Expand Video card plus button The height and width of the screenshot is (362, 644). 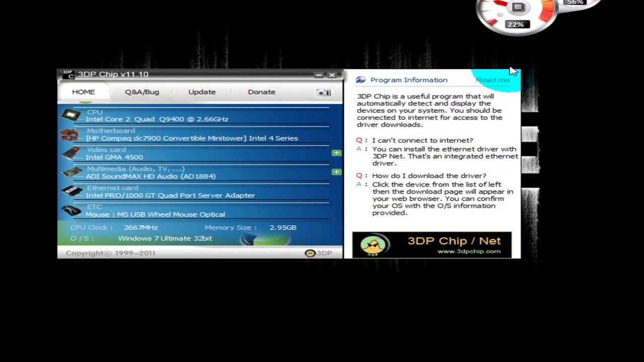tap(336, 153)
